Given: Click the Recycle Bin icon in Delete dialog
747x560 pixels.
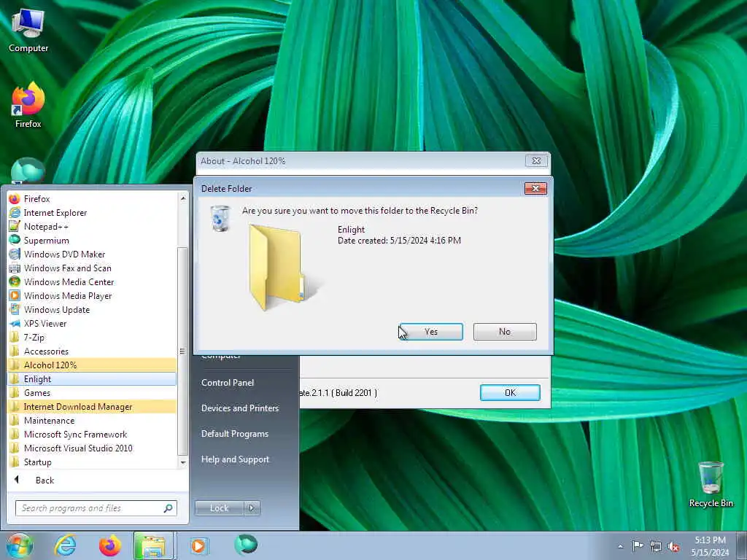Looking at the screenshot, I should coord(220,219).
